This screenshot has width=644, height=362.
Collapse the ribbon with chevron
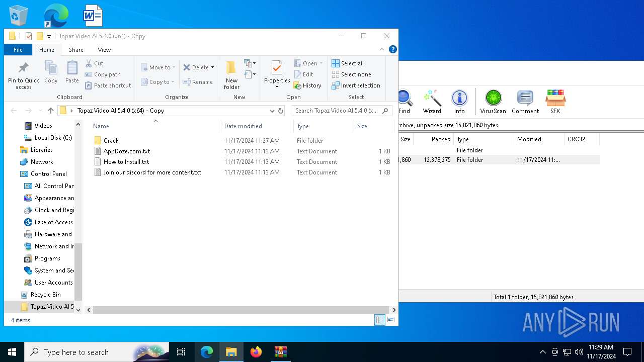click(x=382, y=49)
